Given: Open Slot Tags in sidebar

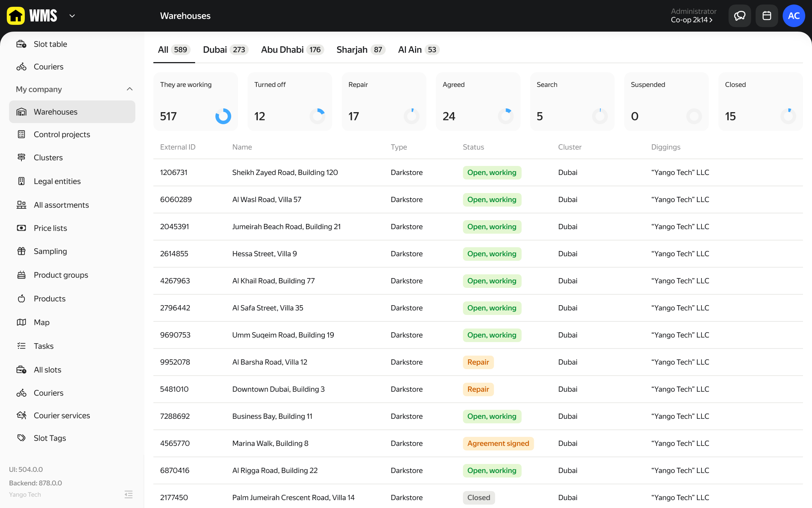Looking at the screenshot, I should (x=50, y=438).
